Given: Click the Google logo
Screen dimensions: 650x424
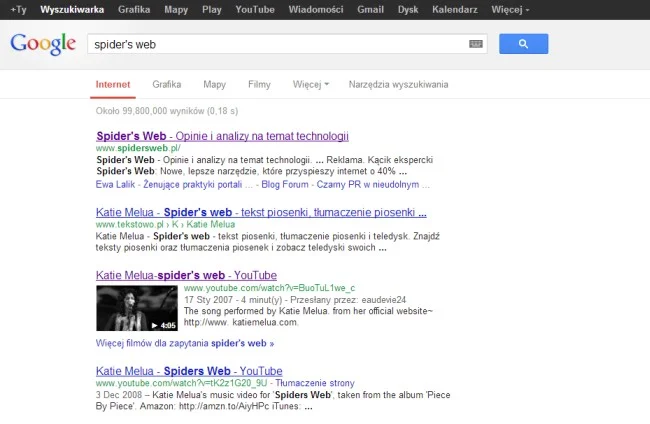Looking at the screenshot, I should pyautogui.click(x=43, y=44).
